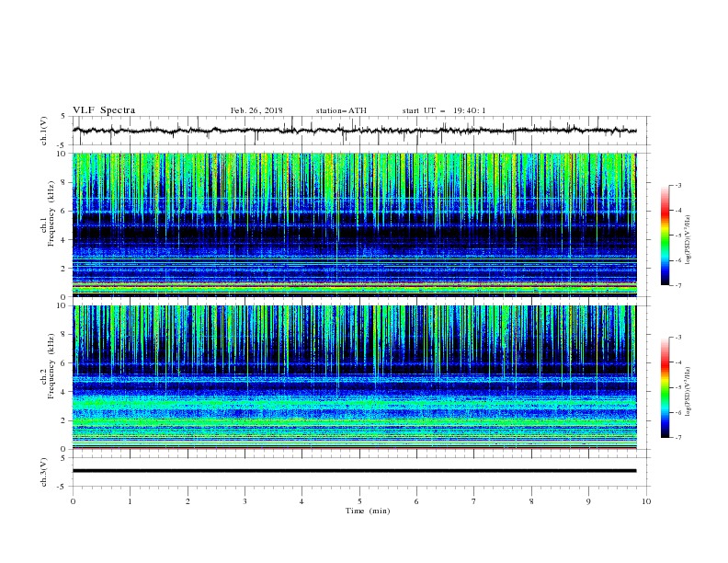
Task: Click the "Time (min)" axis title
Action: 368,511
